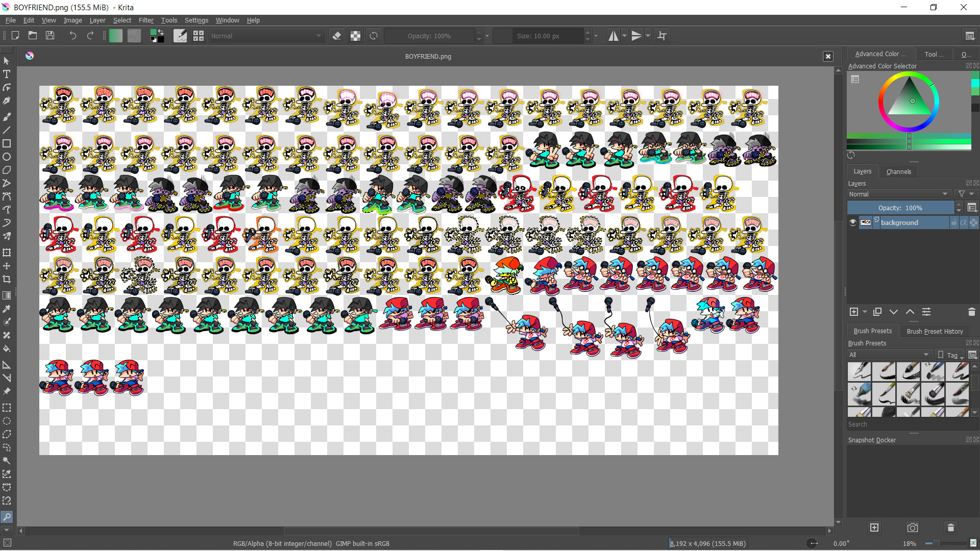Expand the brush preset tag All dropdown
Screen dimensions: 980x551
click(889, 355)
